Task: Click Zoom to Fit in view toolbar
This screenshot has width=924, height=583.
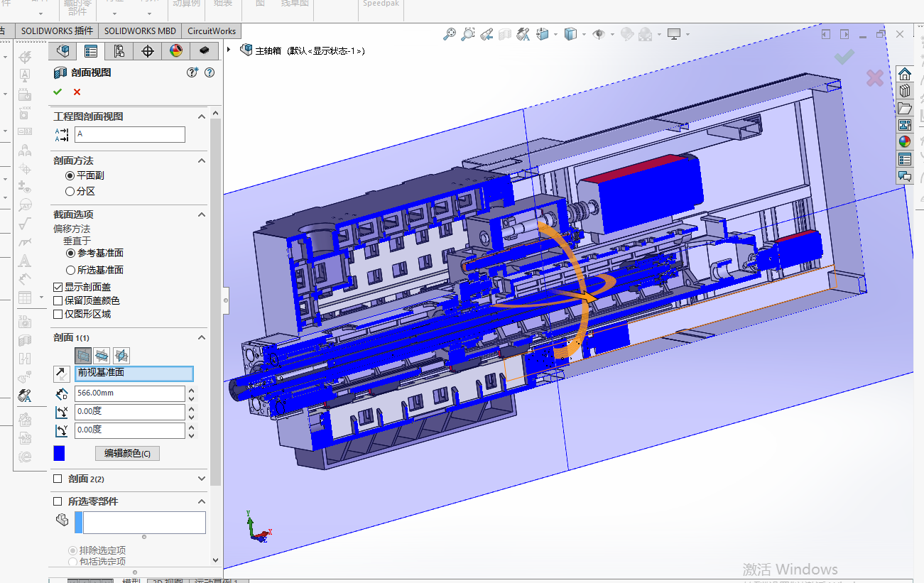Action: 450,33
